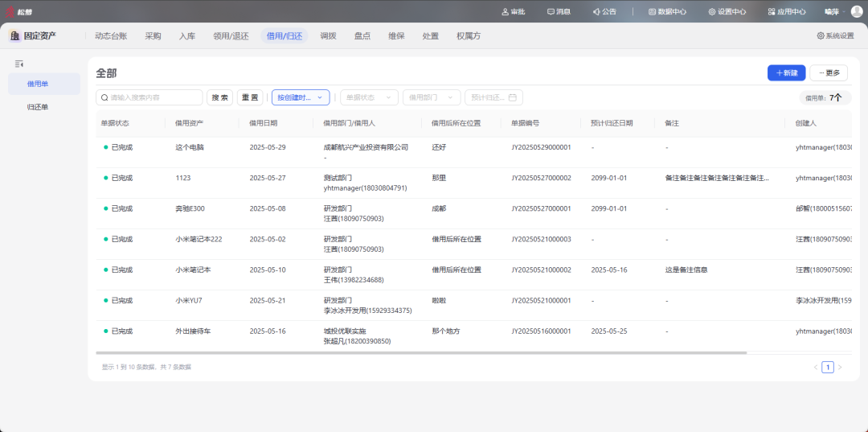This screenshot has height=432, width=868.
Task: Open 数据中心 data center
Action: tap(667, 11)
